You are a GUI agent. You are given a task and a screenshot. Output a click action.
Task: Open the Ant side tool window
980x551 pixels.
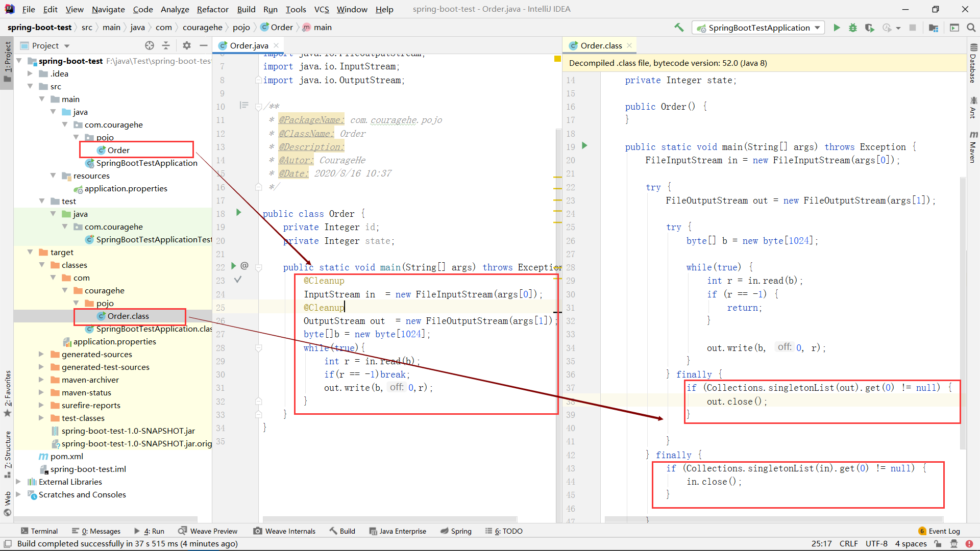pos(973,107)
